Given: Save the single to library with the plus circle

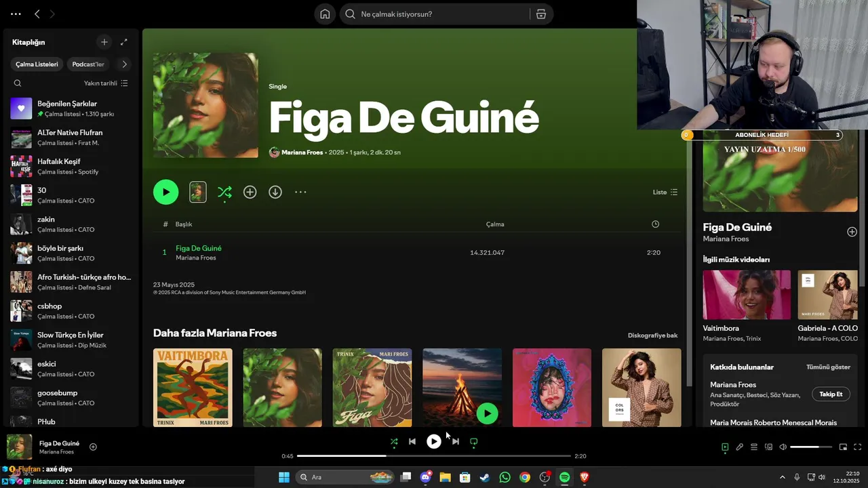Looking at the screenshot, I should coord(250,192).
